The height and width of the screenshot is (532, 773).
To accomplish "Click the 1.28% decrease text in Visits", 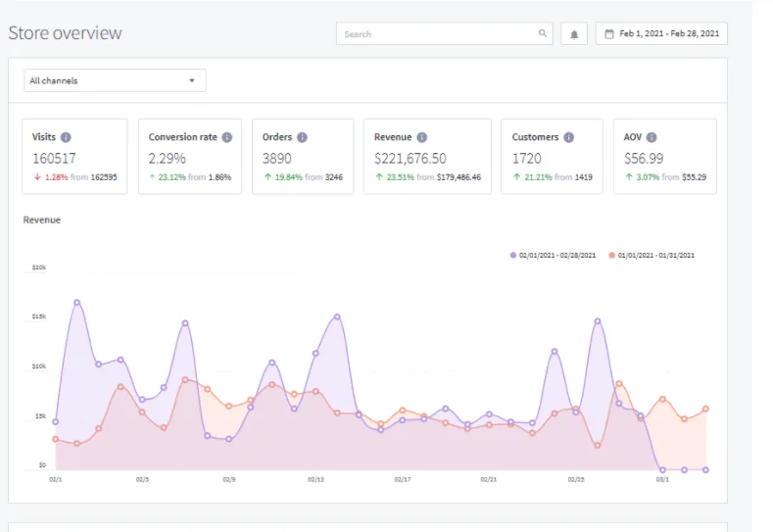I will [56, 177].
